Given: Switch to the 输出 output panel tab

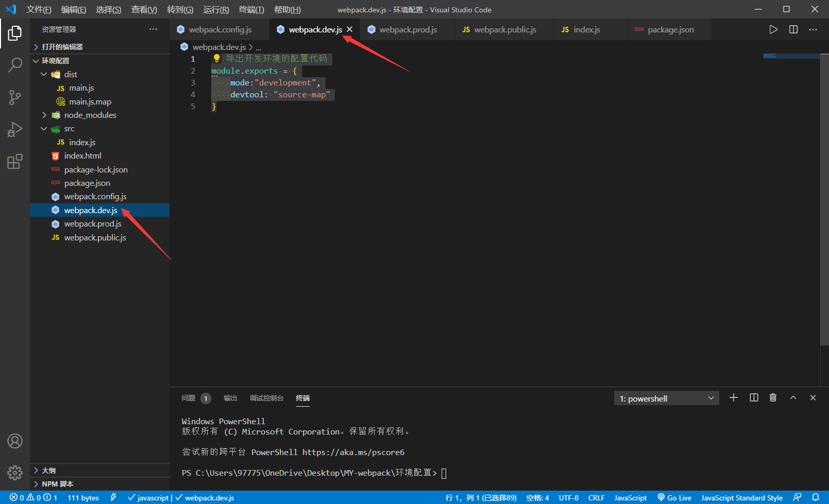Looking at the screenshot, I should pos(230,398).
